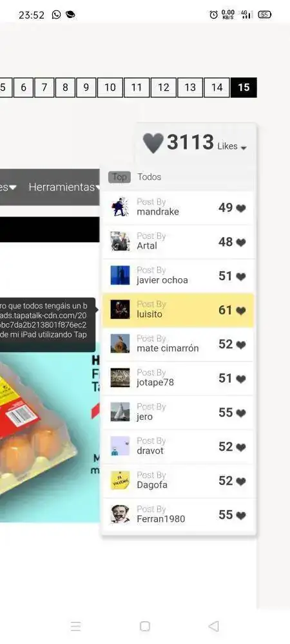Open mandrake's avatar thumbnail
The height and width of the screenshot is (644, 290).
pos(120,207)
